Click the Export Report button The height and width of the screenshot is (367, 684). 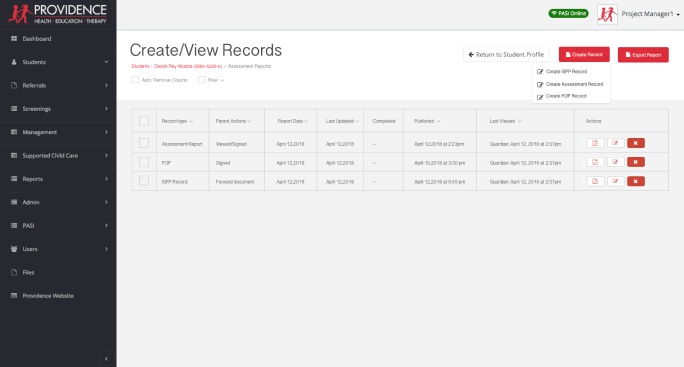(643, 55)
